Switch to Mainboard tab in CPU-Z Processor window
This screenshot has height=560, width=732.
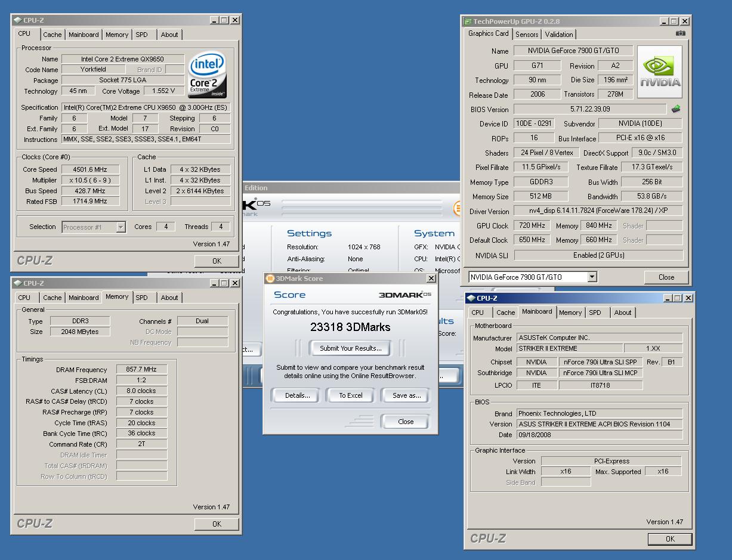[x=84, y=35]
